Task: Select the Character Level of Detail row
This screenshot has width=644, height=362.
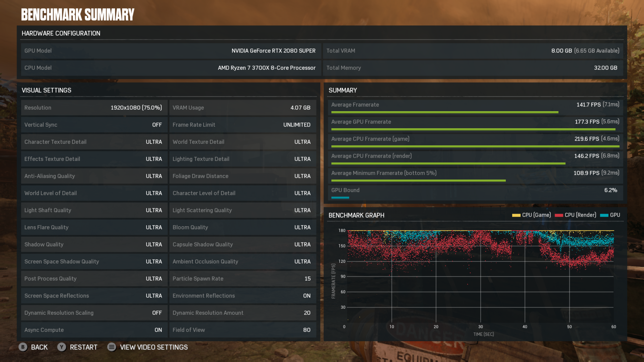Action: click(243, 193)
